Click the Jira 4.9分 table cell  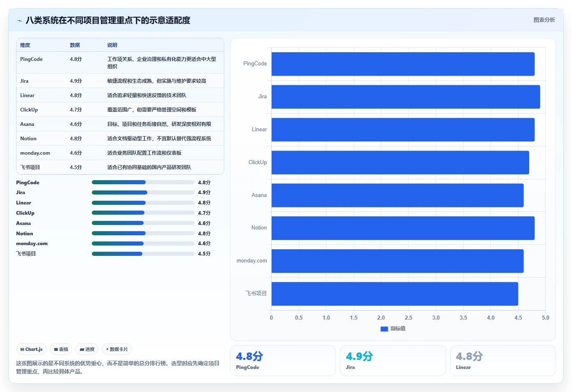(76, 81)
